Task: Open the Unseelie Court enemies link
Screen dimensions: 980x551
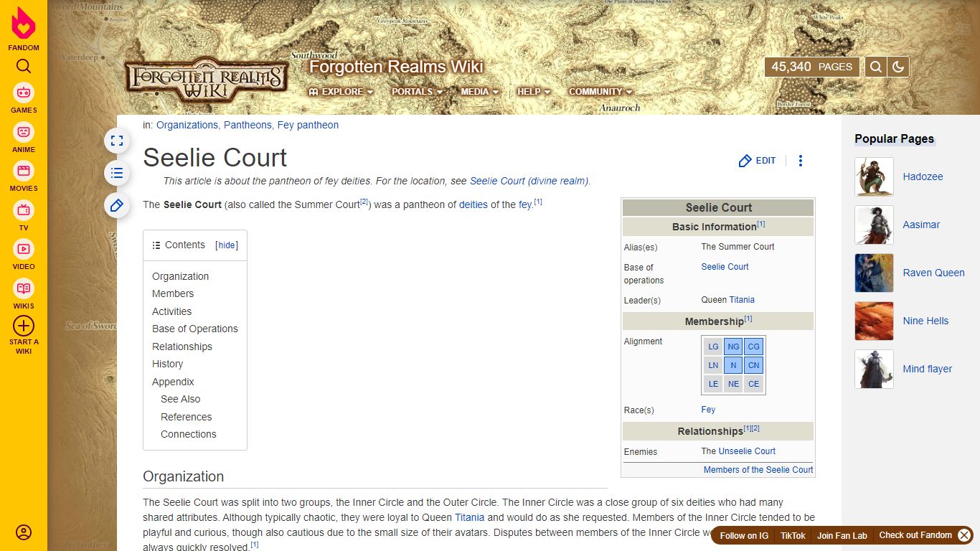Action: point(747,451)
